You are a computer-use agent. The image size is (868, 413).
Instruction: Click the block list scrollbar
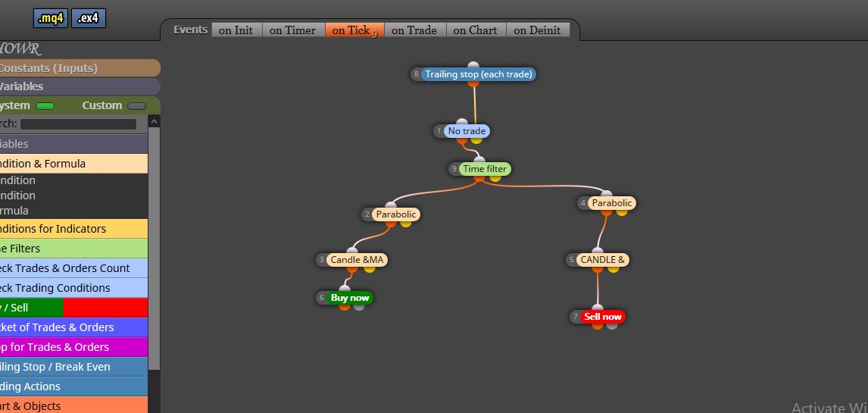pyautogui.click(x=154, y=249)
